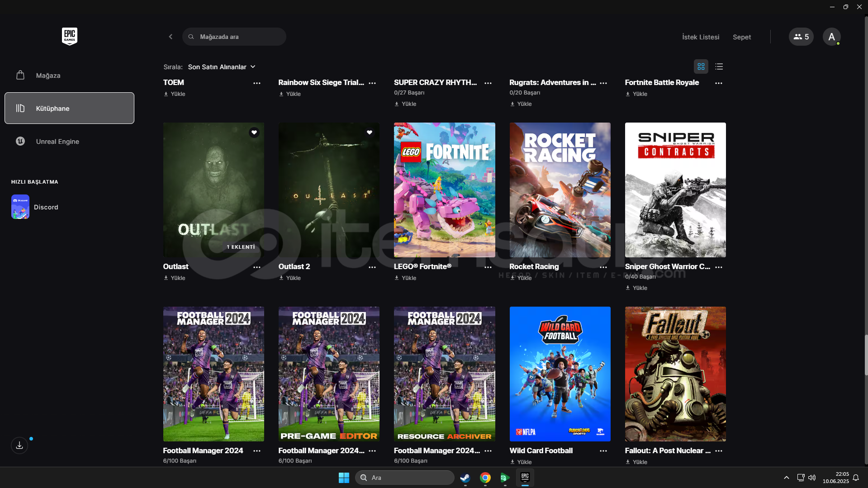Open Football Manager Pre-Game Editor cover
This screenshot has height=488, width=868.
329,374
